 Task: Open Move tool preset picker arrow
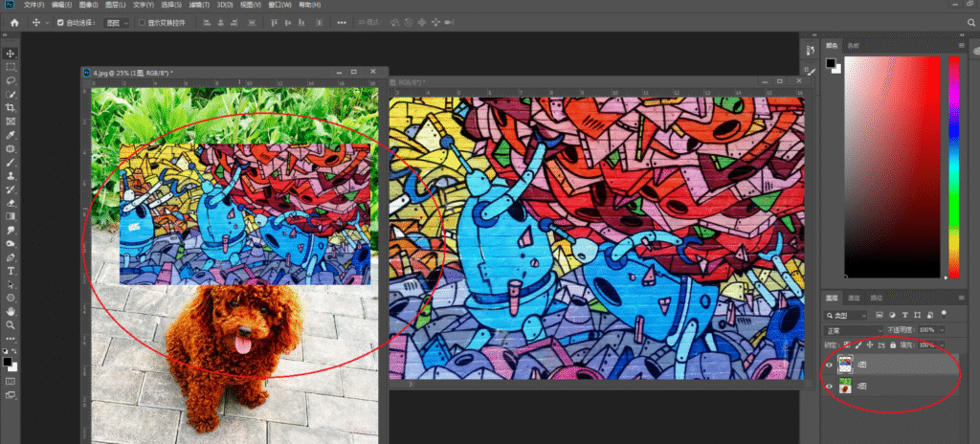point(48,23)
